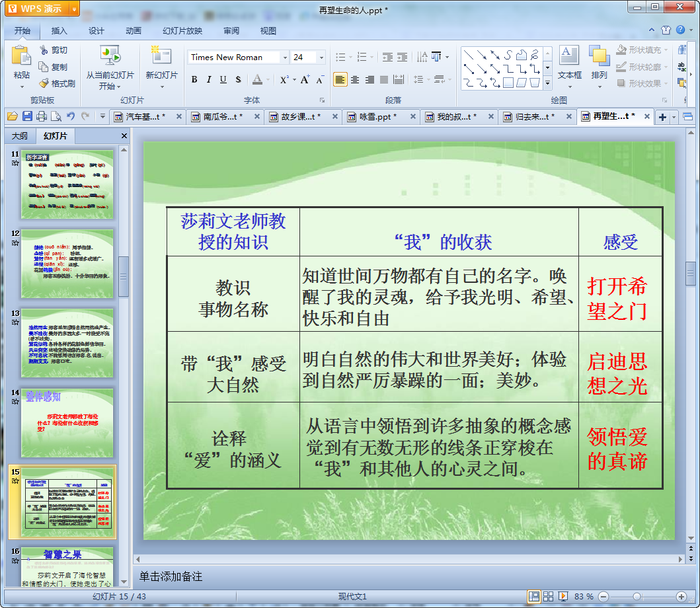Click the Save icon in quick toolbar
The height and width of the screenshot is (608, 700).
[27, 116]
